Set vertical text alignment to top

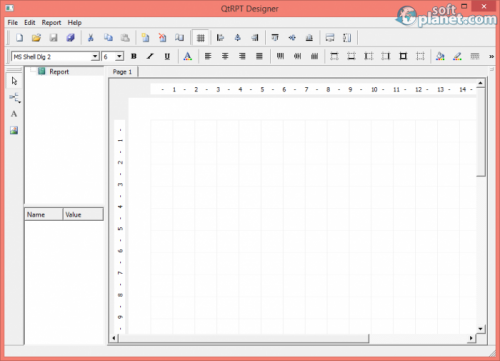coord(280,56)
